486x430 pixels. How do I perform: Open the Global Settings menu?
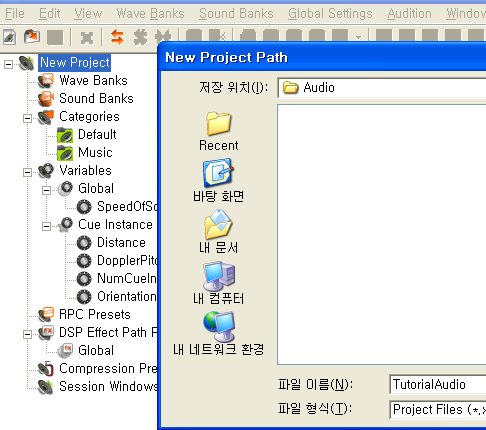[x=330, y=14]
